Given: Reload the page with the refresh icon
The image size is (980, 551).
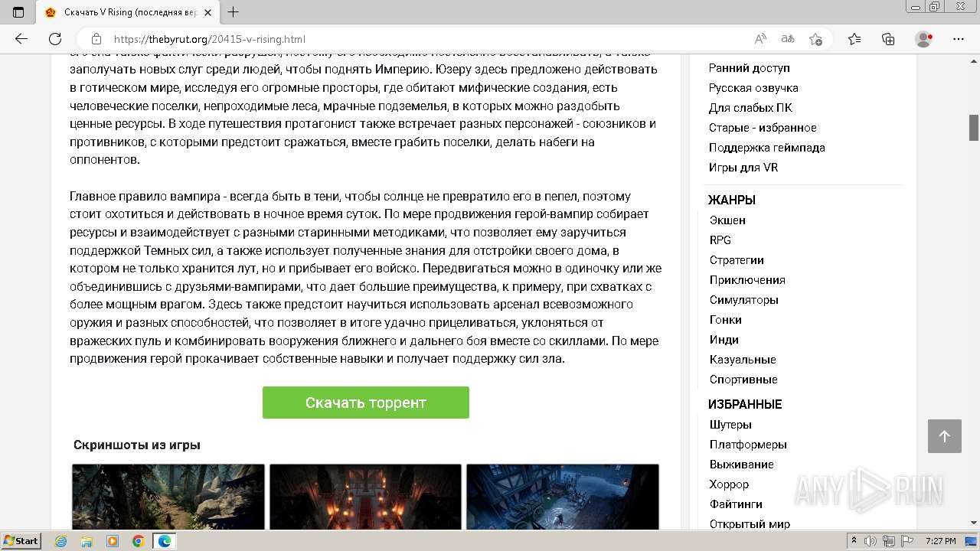Looking at the screenshot, I should click(x=55, y=39).
